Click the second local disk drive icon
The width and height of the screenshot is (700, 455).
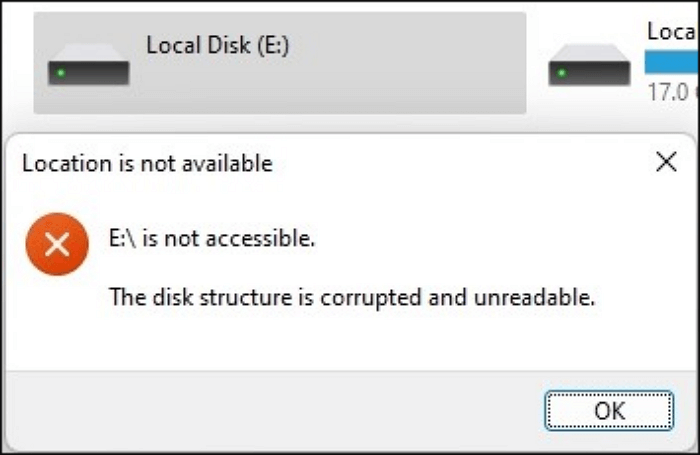click(x=589, y=65)
